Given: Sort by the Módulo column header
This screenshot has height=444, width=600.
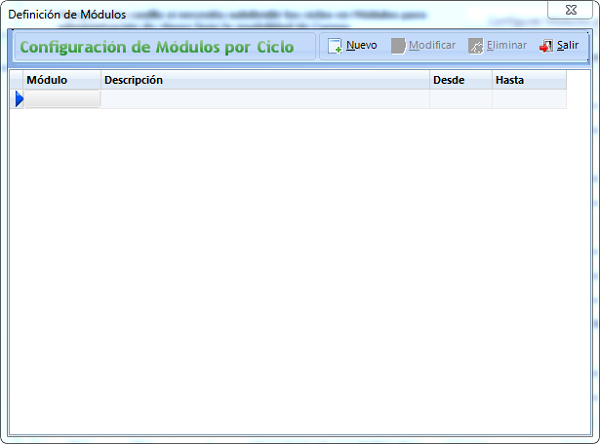Looking at the screenshot, I should click(x=62, y=80).
